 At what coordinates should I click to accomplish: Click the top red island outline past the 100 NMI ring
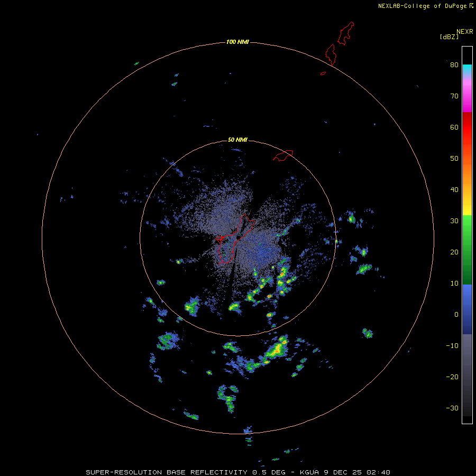coord(346,33)
